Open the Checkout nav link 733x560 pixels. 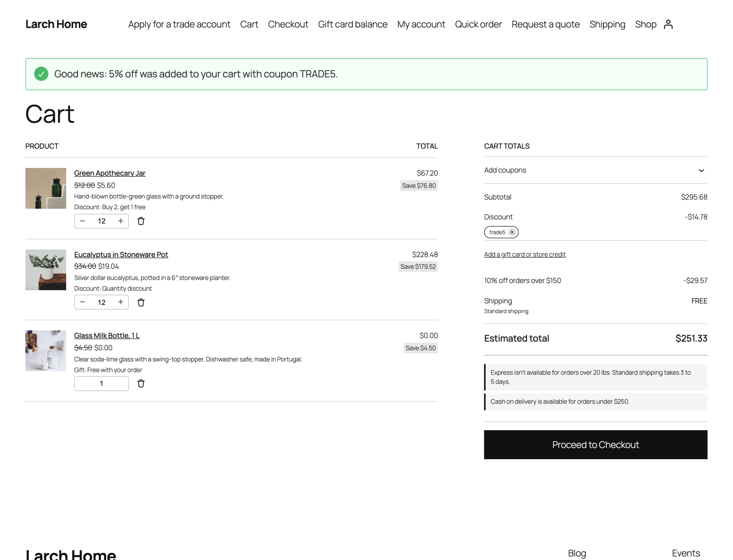point(288,24)
